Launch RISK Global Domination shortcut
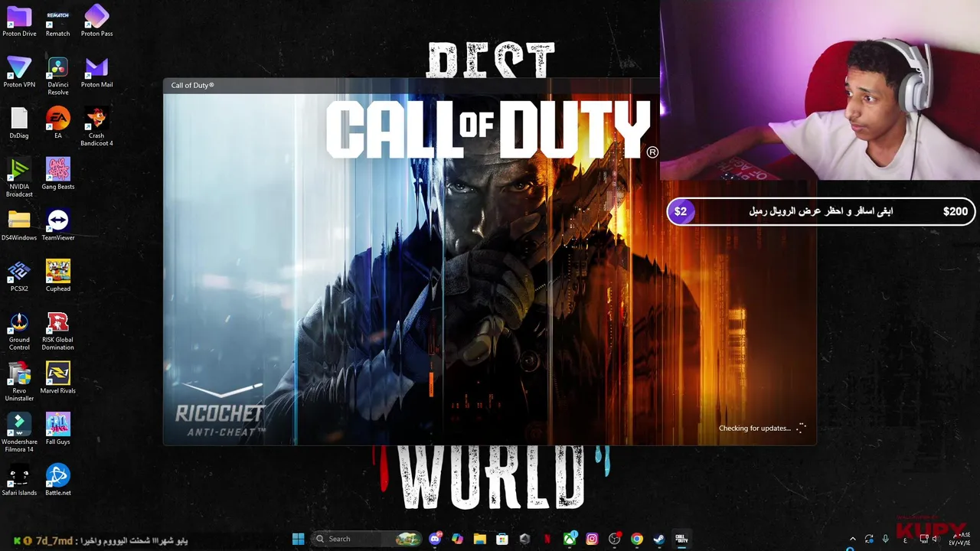Screen dimensions: 980x551 (57, 331)
